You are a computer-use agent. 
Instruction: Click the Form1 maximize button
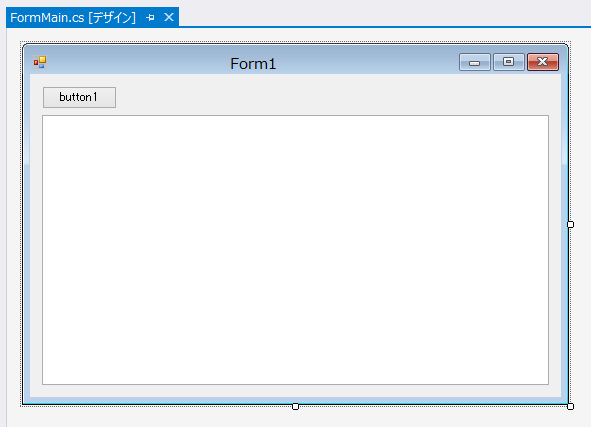tap(508, 62)
